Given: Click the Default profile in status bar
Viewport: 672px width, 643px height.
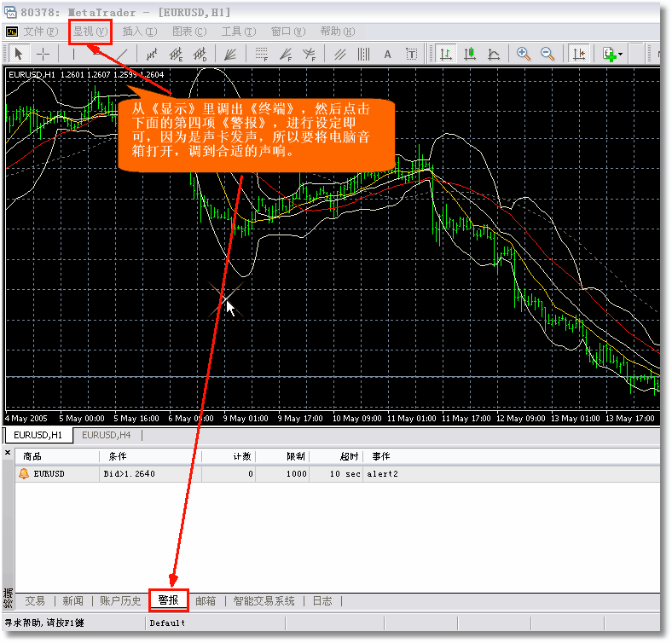Looking at the screenshot, I should (167, 623).
